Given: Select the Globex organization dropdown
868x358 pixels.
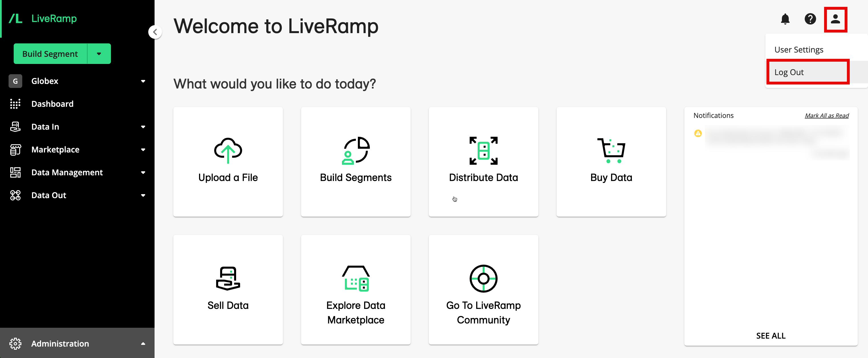Looking at the screenshot, I should tap(78, 80).
